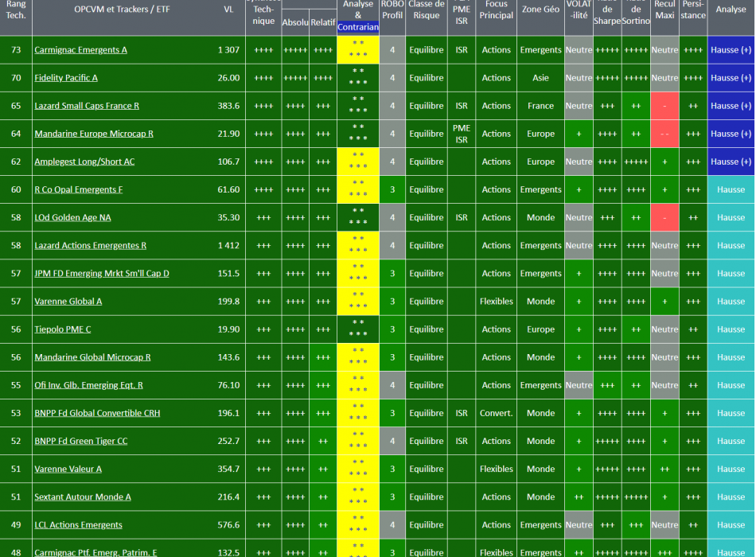
Task: Click the Absolu column header
Action: pyautogui.click(x=295, y=22)
